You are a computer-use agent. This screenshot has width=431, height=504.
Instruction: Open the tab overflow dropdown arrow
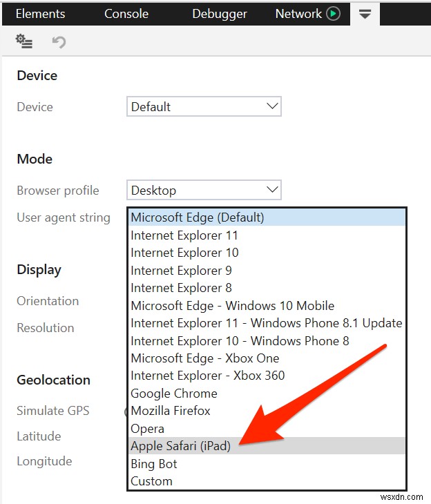[365, 14]
